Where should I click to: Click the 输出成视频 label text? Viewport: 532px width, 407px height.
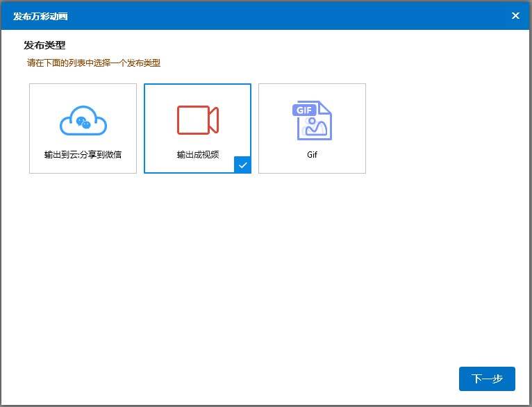[197, 154]
